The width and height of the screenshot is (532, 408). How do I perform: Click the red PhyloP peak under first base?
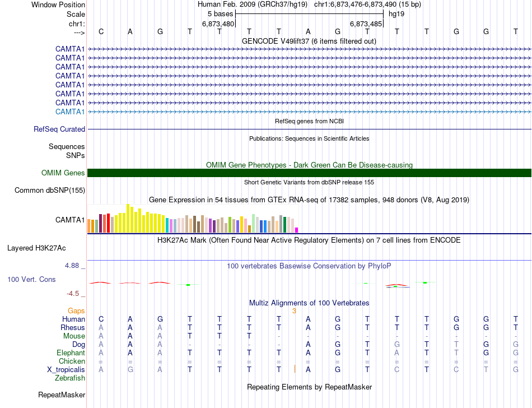pyautogui.click(x=100, y=282)
